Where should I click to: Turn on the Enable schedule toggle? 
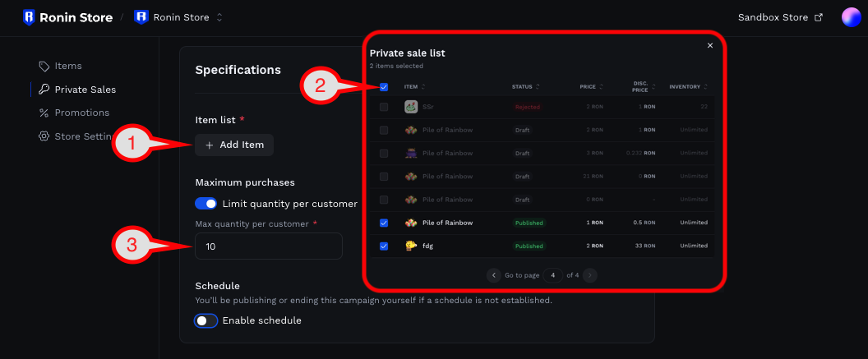[206, 320]
